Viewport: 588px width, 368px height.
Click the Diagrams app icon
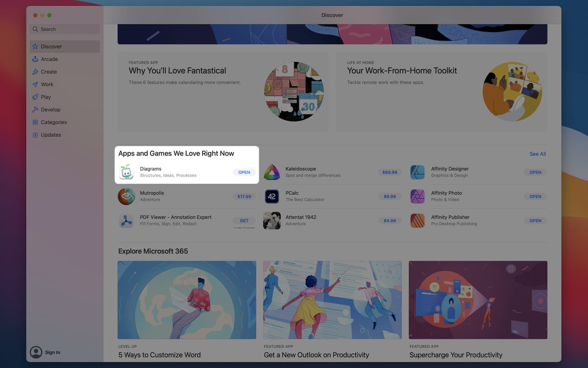[126, 172]
